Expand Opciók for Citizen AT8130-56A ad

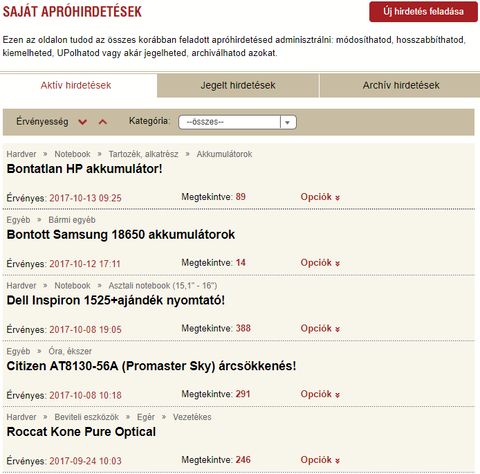coord(320,394)
